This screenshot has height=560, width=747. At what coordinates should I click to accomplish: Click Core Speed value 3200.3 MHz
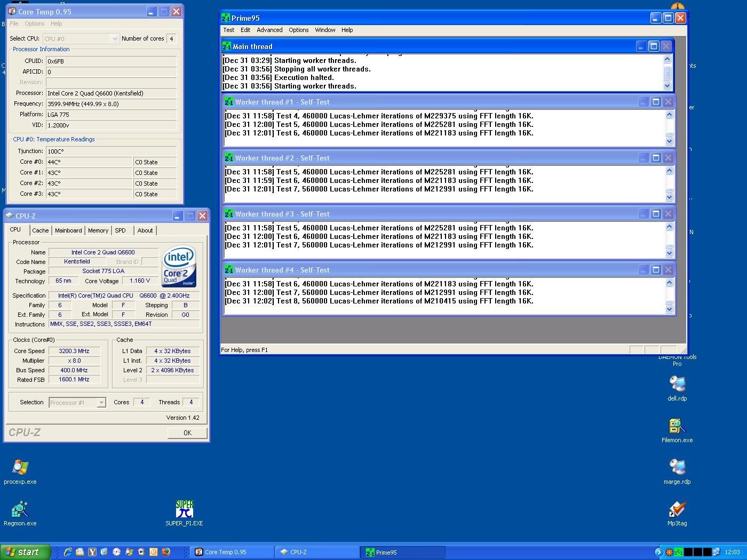pos(74,351)
